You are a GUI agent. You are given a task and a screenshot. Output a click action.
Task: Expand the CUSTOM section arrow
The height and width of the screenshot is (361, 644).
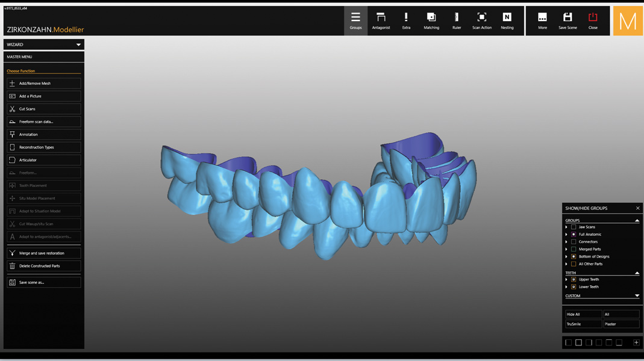point(637,296)
